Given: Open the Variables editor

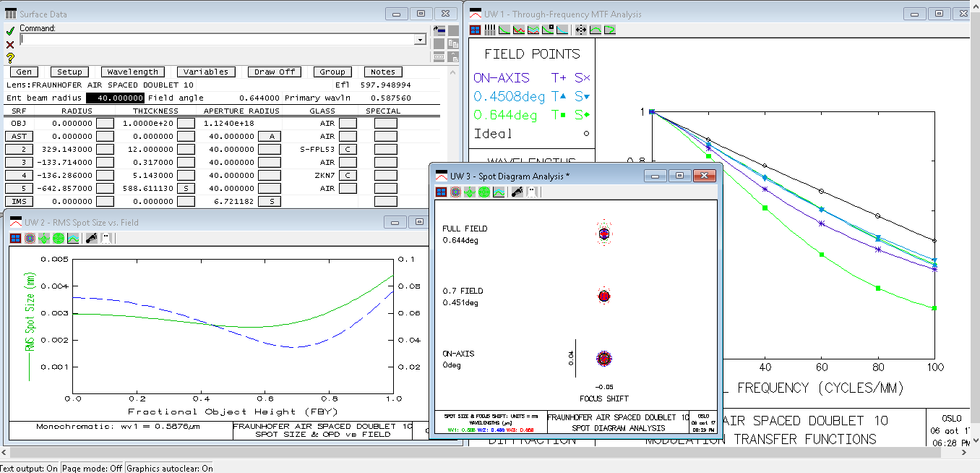Looking at the screenshot, I should click(206, 72).
